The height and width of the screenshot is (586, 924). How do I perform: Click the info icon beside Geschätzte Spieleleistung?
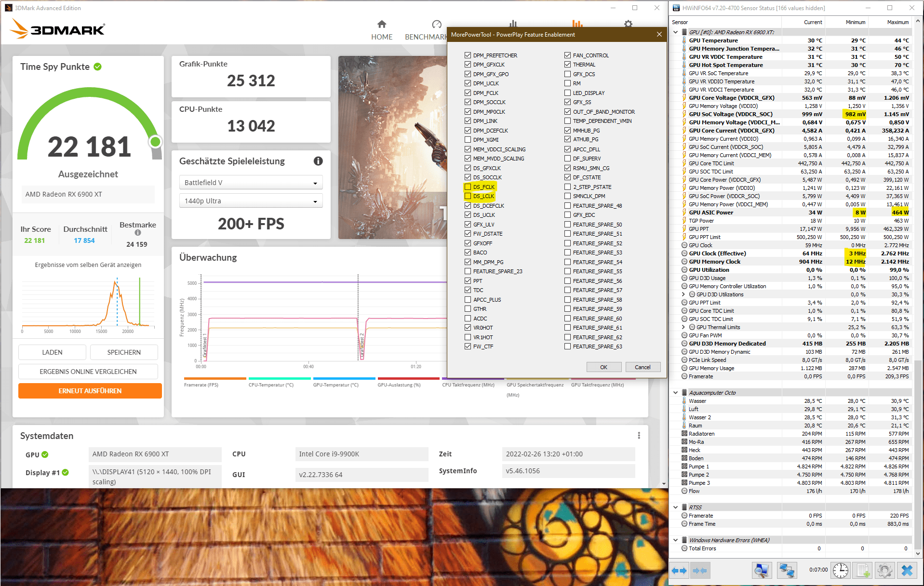318,161
